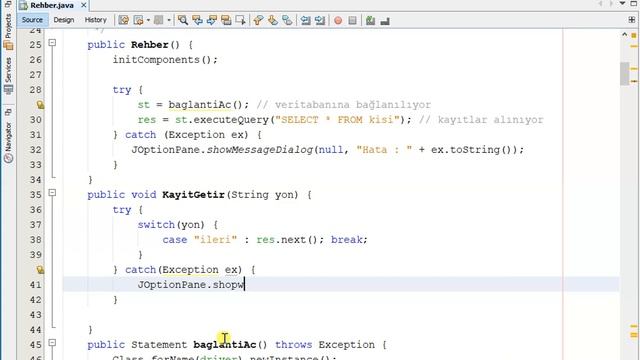Image resolution: width=640 pixels, height=360 pixels.
Task: Click the split editor icon at toolbar right
Action: (x=632, y=20)
